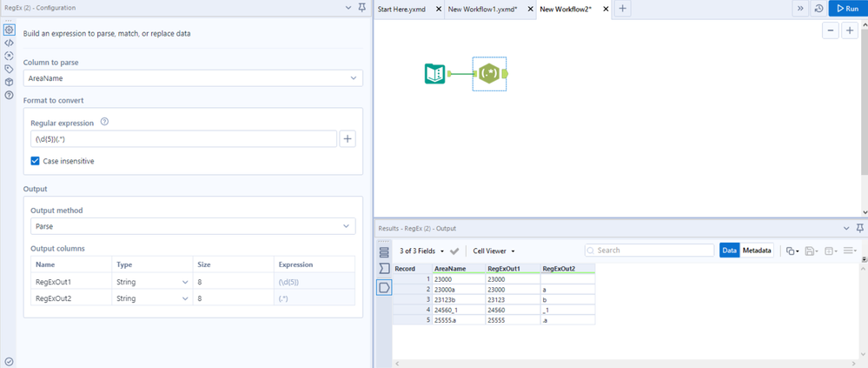Select the output anchor icon in Results

point(384,287)
